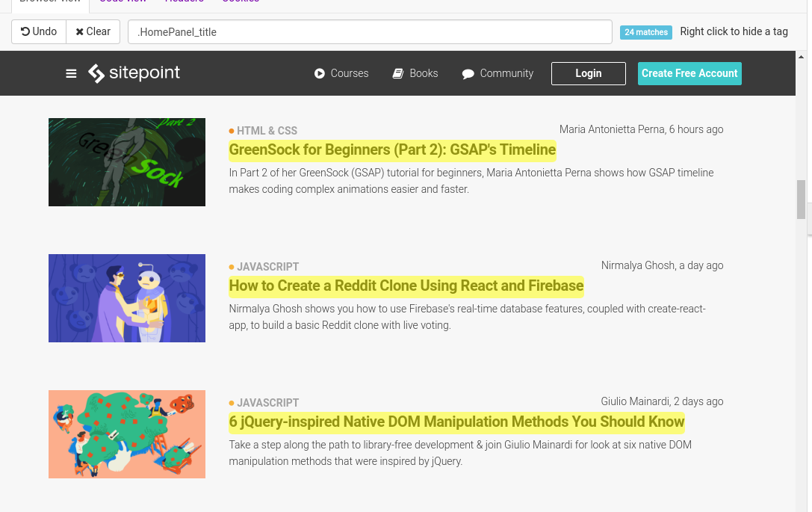812x512 pixels.
Task: Click 'Right click to hide a tag' hint
Action: click(734, 31)
